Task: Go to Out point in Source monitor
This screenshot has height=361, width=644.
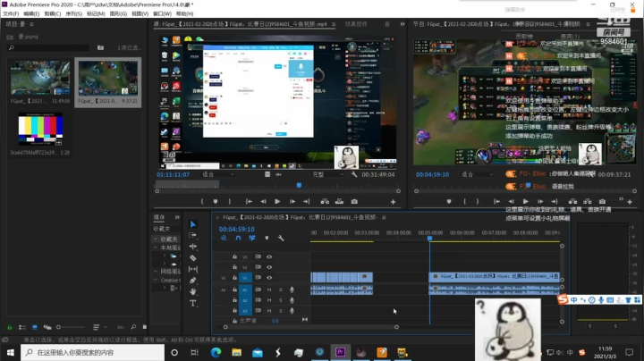Action: 307,201
